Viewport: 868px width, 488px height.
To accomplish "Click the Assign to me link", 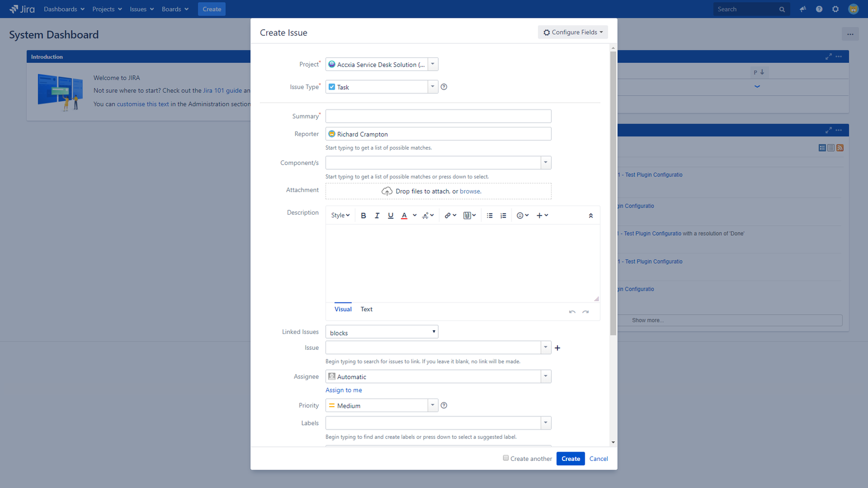I will pyautogui.click(x=343, y=390).
